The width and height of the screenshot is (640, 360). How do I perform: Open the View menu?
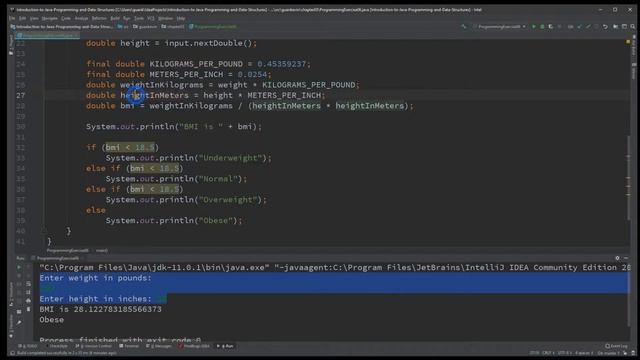click(34, 18)
